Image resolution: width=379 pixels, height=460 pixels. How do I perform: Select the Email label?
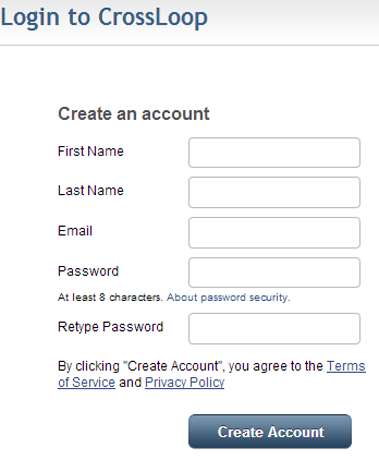click(75, 231)
